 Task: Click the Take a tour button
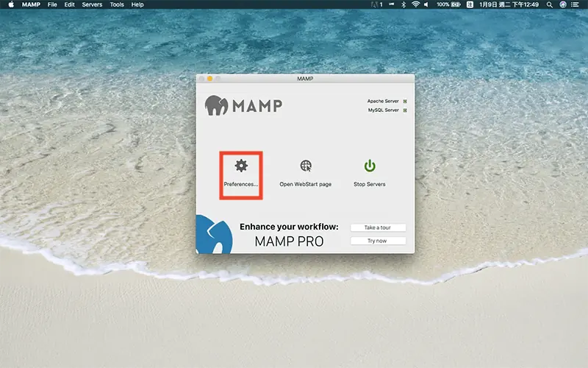[378, 227]
